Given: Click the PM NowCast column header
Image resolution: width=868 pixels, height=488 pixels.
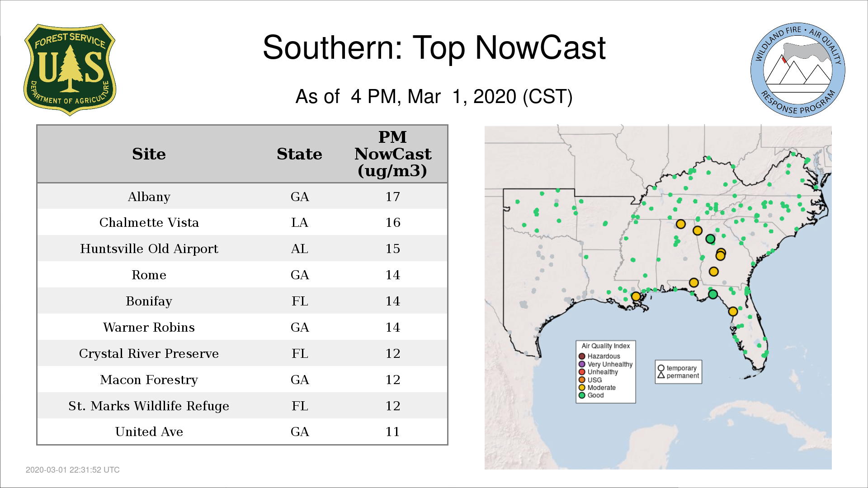Looking at the screenshot, I should pos(392,154).
